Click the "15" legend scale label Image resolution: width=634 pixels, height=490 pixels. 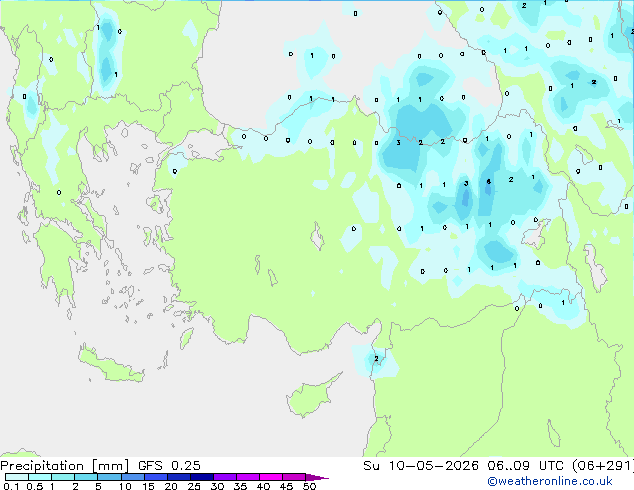pyautogui.click(x=148, y=486)
